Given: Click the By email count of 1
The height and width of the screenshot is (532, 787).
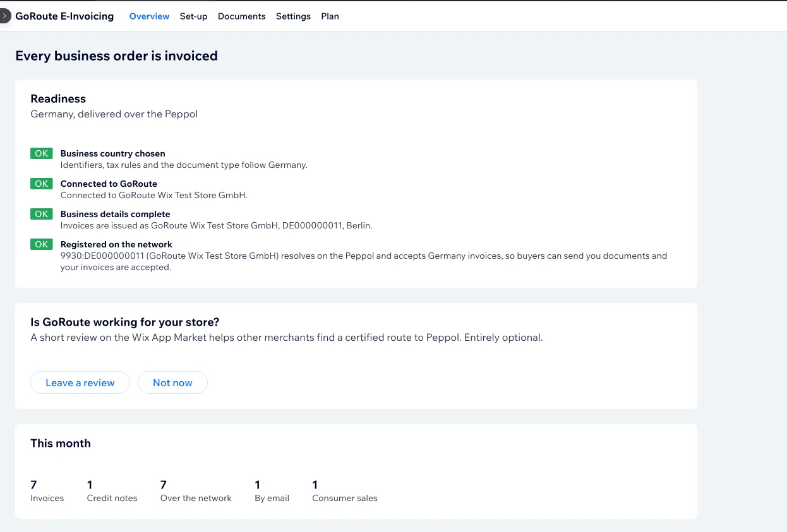Looking at the screenshot, I should coord(257,485).
